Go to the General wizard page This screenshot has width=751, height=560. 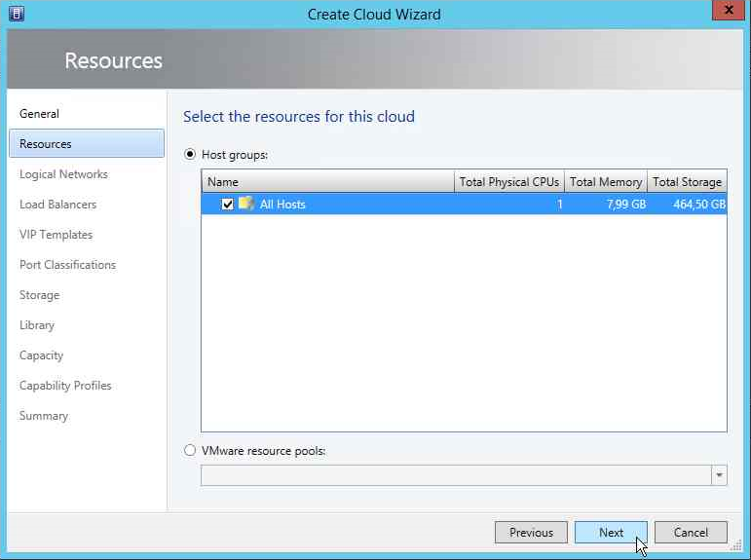(x=39, y=114)
